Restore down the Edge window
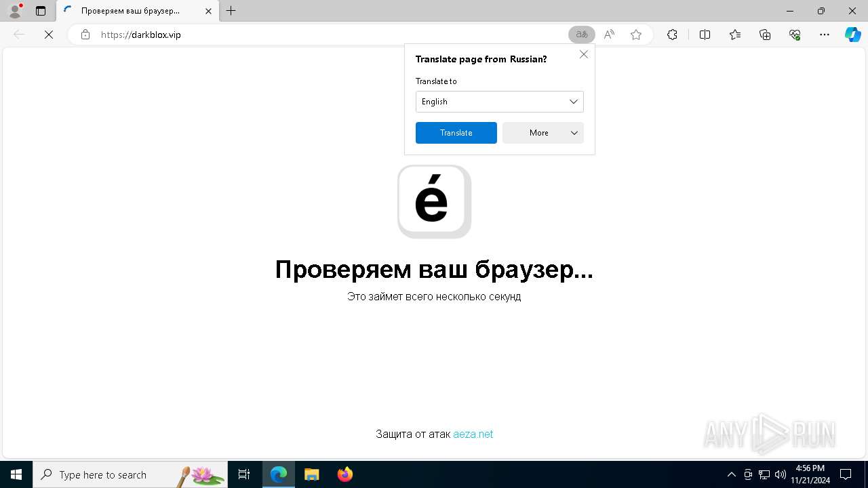Image resolution: width=868 pixels, height=488 pixels. 821,11
